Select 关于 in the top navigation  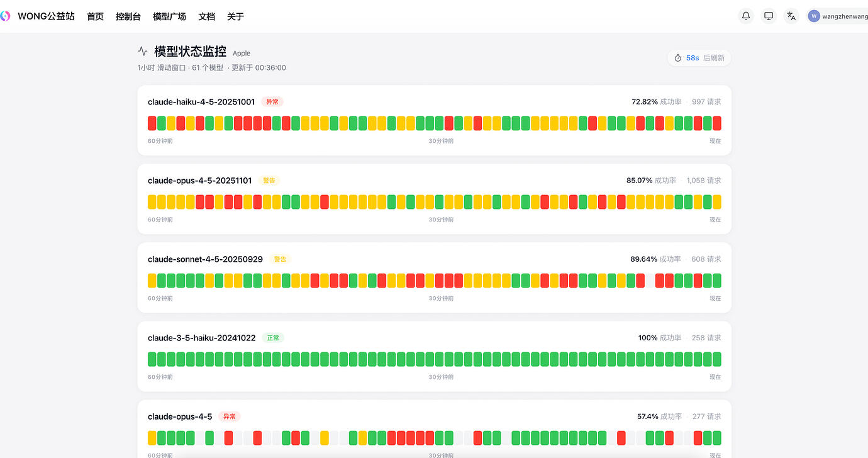click(x=236, y=16)
